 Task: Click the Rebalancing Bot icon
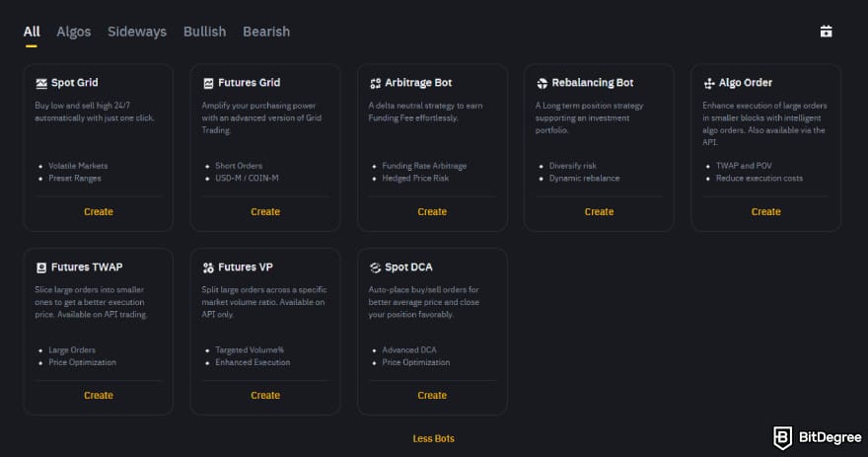click(x=542, y=84)
